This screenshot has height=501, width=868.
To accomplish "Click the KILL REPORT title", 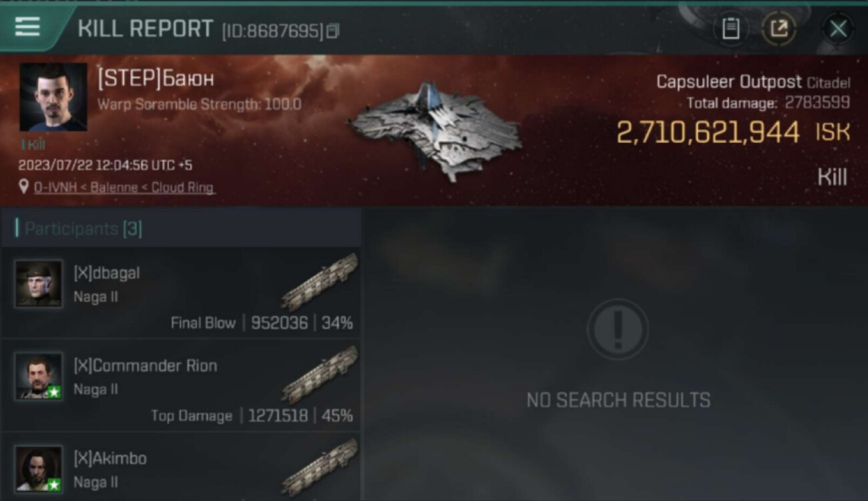I will pos(145,29).
